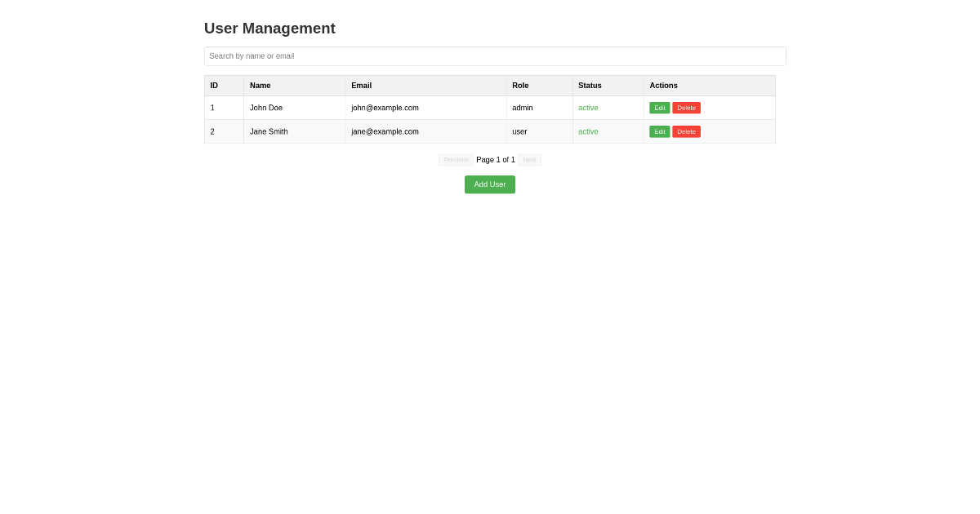Click the Edit button for John Doe
Image resolution: width=980 pixels, height=514 pixels.
[x=659, y=108]
